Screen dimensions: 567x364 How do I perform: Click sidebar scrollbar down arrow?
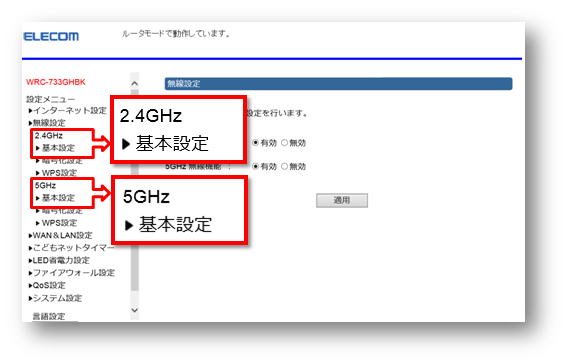(x=135, y=310)
